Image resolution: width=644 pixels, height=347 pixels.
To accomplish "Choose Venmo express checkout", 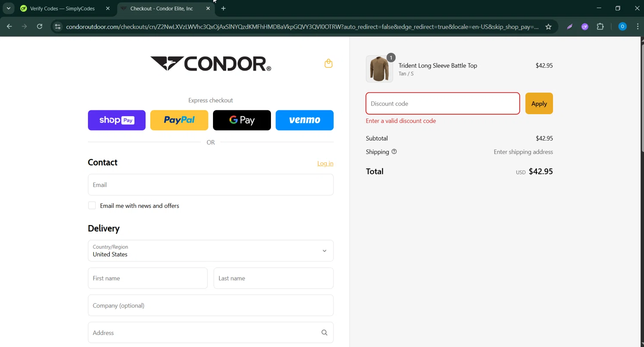I will click(x=304, y=120).
